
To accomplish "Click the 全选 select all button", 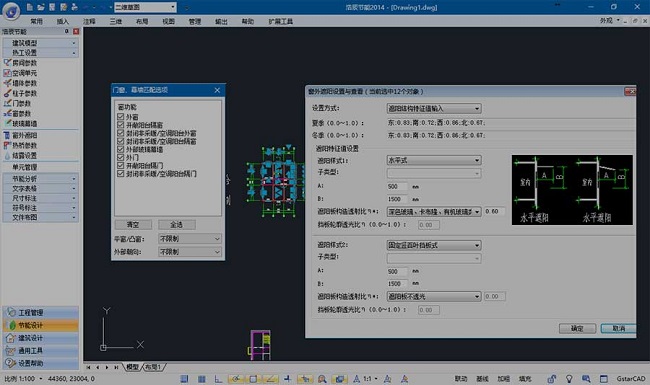I will click(x=177, y=225).
